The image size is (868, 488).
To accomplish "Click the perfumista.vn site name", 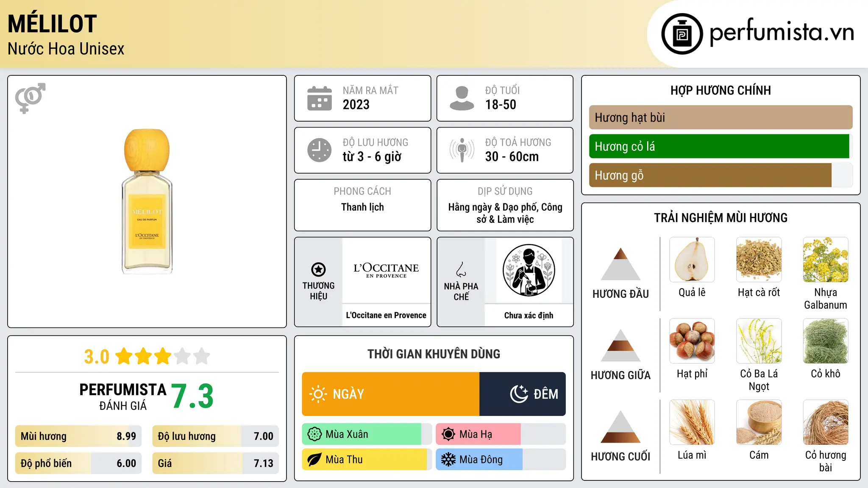I will click(x=782, y=33).
